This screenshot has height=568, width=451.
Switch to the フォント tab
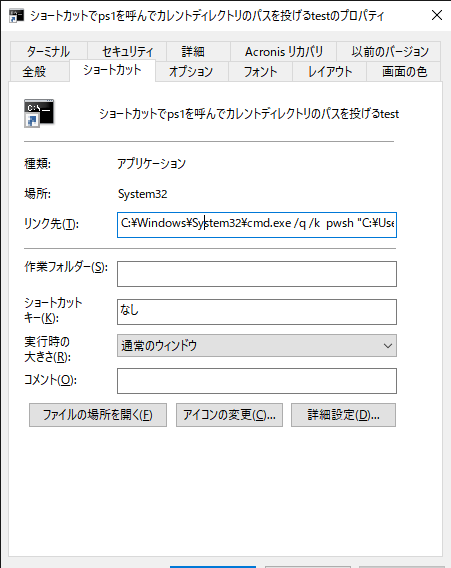(260, 71)
